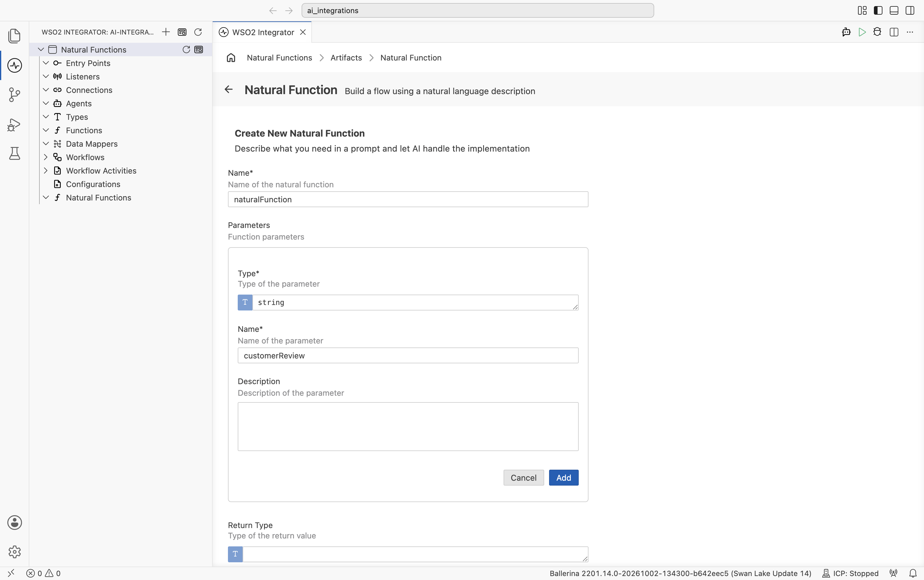This screenshot has width=924, height=580.
Task: Split the editor with the split icon
Action: pos(894,32)
